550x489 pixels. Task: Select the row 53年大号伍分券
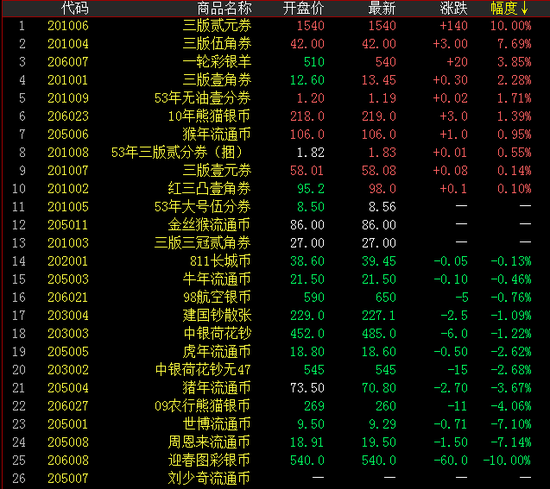[276, 207]
